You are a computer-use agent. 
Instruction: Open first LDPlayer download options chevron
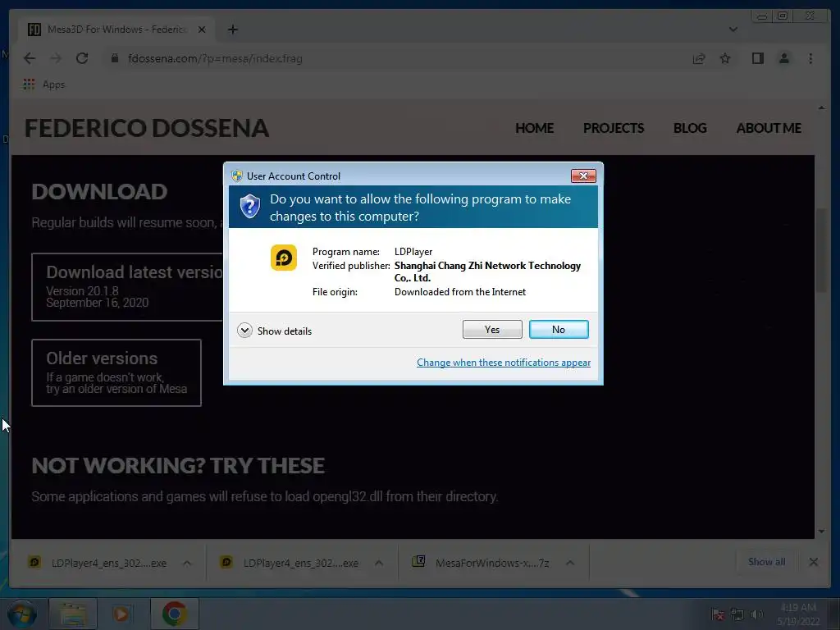click(187, 563)
